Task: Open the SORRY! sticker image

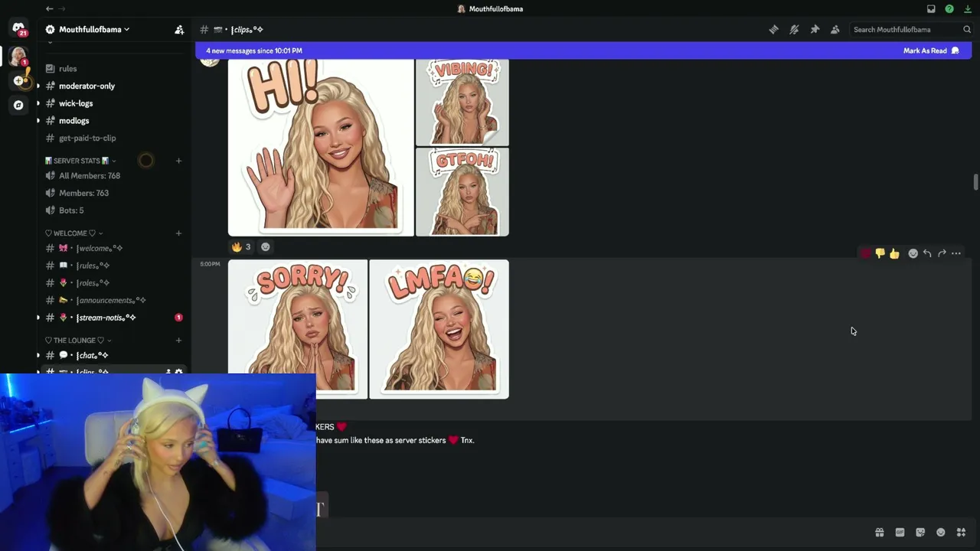Action: 298,329
